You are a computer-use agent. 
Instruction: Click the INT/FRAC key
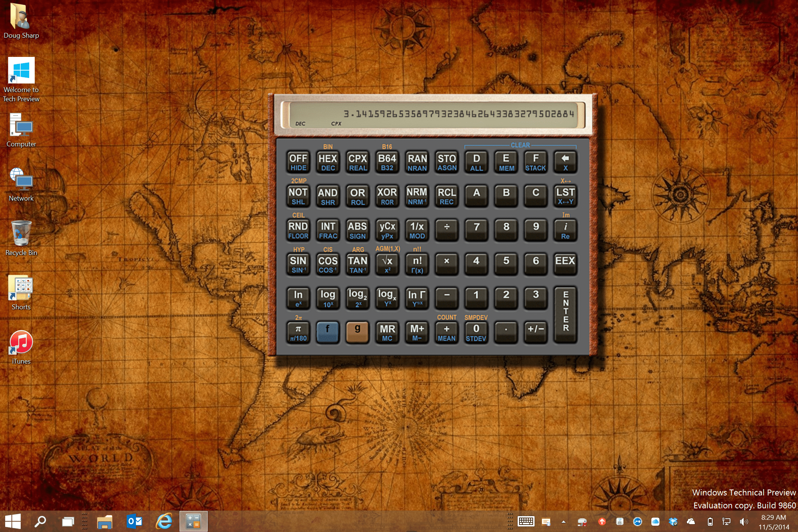pos(328,231)
